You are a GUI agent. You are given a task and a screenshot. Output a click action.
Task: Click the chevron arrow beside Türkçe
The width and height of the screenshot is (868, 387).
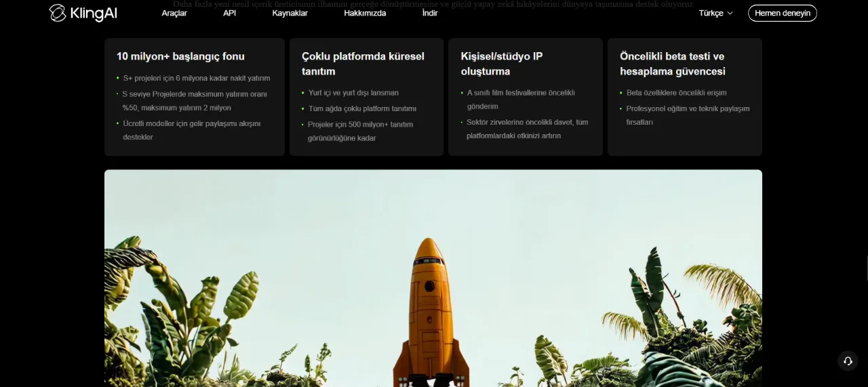730,14
